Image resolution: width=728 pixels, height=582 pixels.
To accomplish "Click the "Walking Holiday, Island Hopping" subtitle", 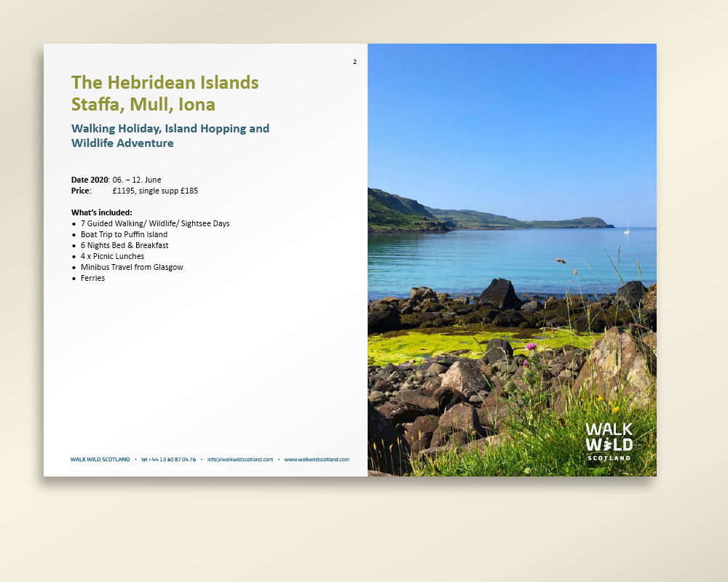I will pyautogui.click(x=170, y=129).
